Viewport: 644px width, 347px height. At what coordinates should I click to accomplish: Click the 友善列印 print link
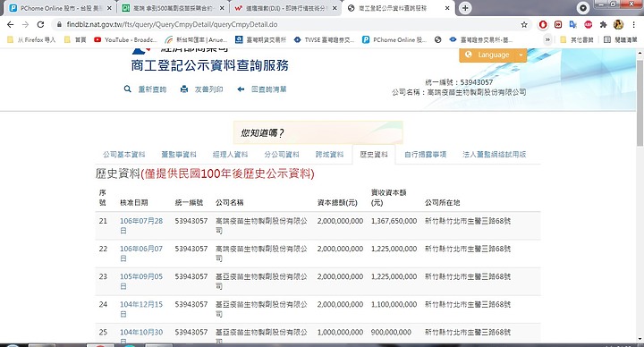tap(201, 89)
